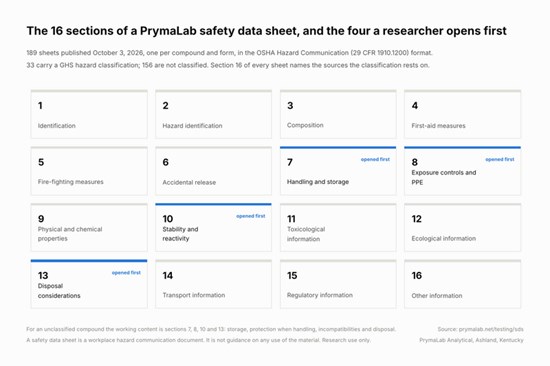The height and width of the screenshot is (366, 550).
Task: Open section 12 Ecological information card
Action: 463,227
